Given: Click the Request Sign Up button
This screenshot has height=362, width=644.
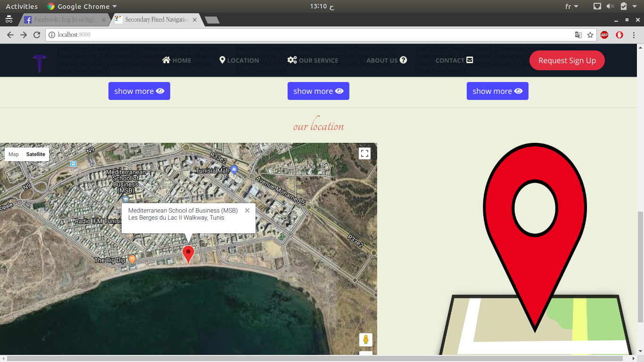Looking at the screenshot, I should click(567, 60).
